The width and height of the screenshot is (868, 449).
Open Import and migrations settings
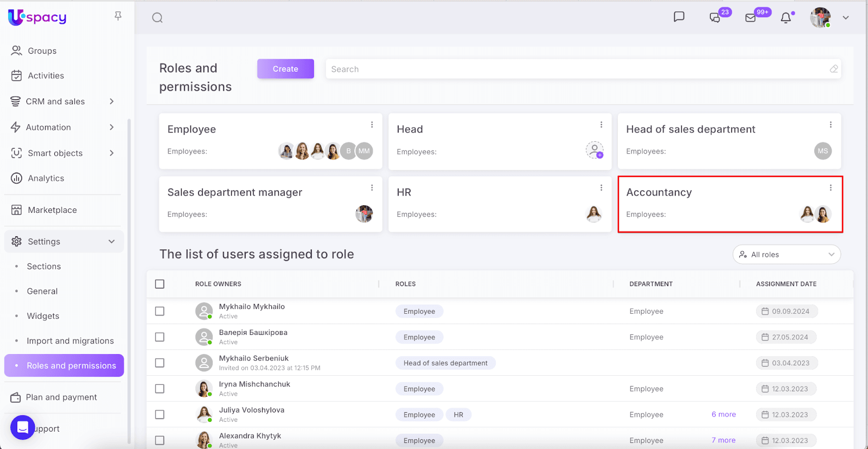(70, 341)
